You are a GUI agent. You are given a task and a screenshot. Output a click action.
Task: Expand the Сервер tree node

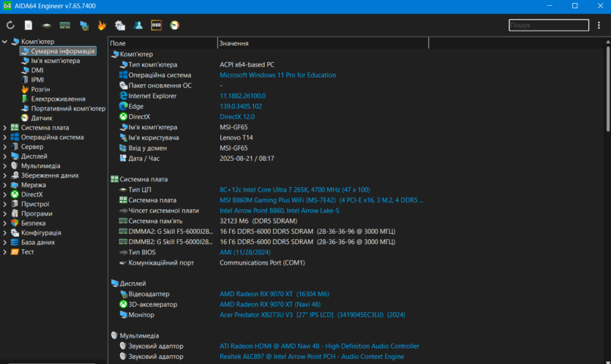pos(4,147)
